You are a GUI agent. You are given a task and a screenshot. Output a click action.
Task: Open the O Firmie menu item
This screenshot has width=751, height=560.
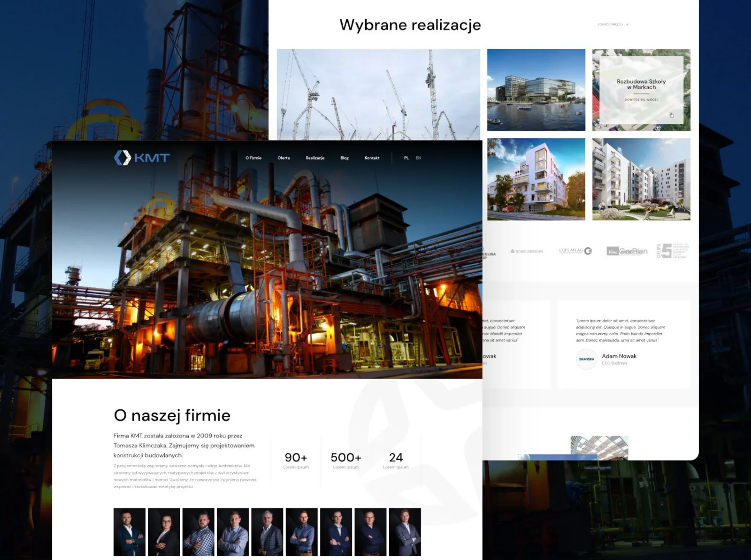click(x=253, y=158)
